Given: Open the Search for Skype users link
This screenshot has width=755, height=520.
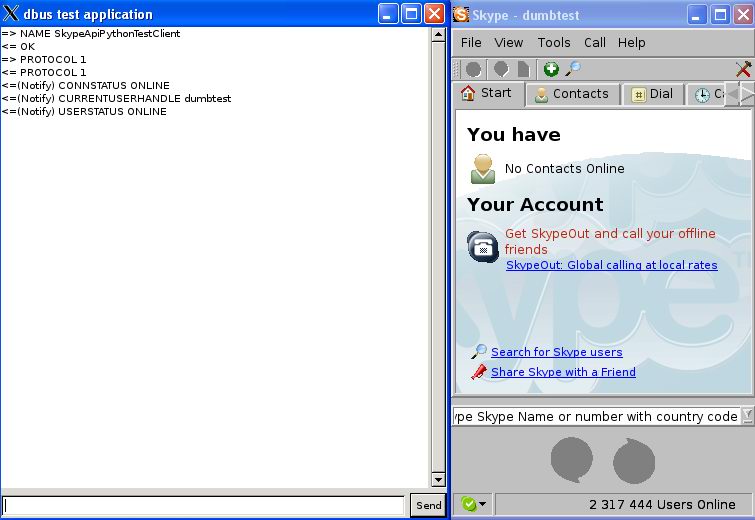Looking at the screenshot, I should coord(557,352).
